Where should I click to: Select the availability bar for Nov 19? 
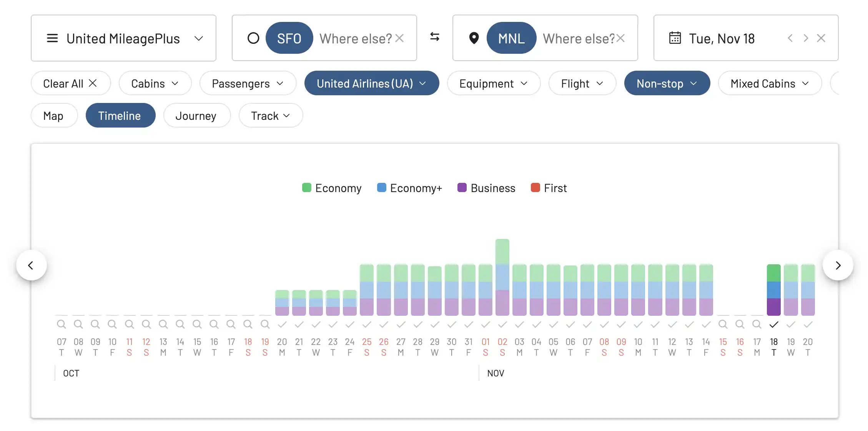pyautogui.click(x=791, y=290)
